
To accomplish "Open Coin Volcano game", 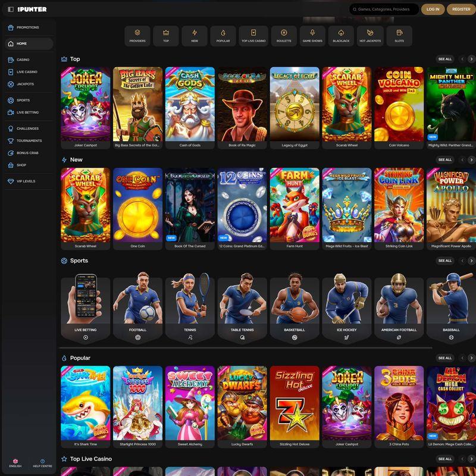I will 399,108.
